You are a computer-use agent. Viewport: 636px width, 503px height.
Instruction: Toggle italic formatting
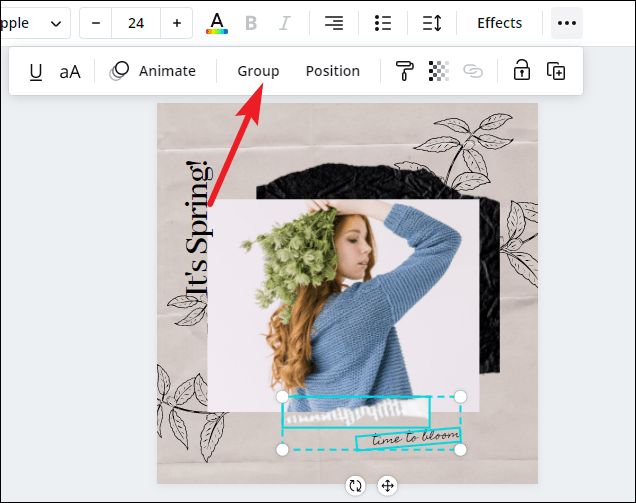284,23
